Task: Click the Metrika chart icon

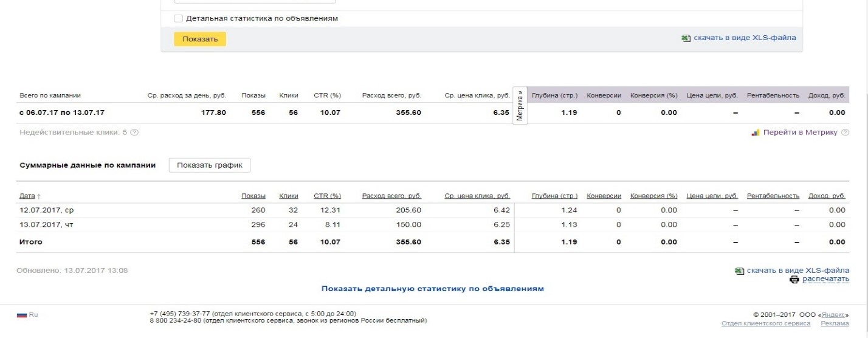Action: click(x=756, y=132)
